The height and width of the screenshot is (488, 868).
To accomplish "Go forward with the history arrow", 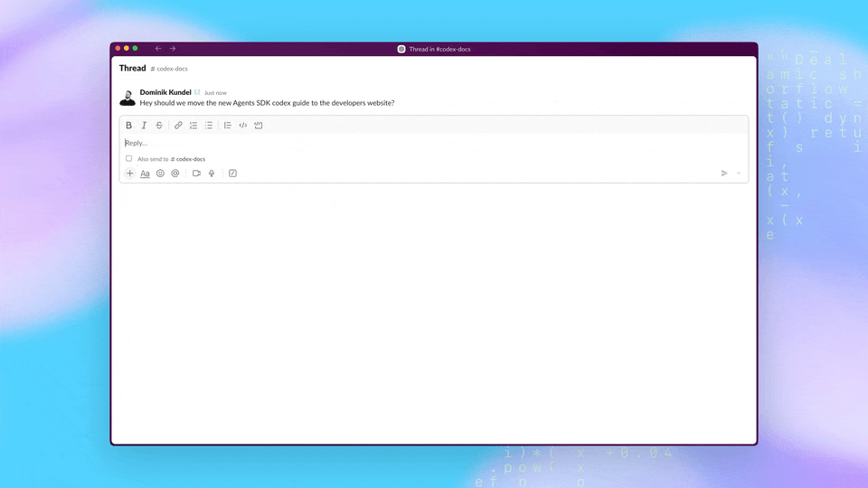I will point(173,49).
